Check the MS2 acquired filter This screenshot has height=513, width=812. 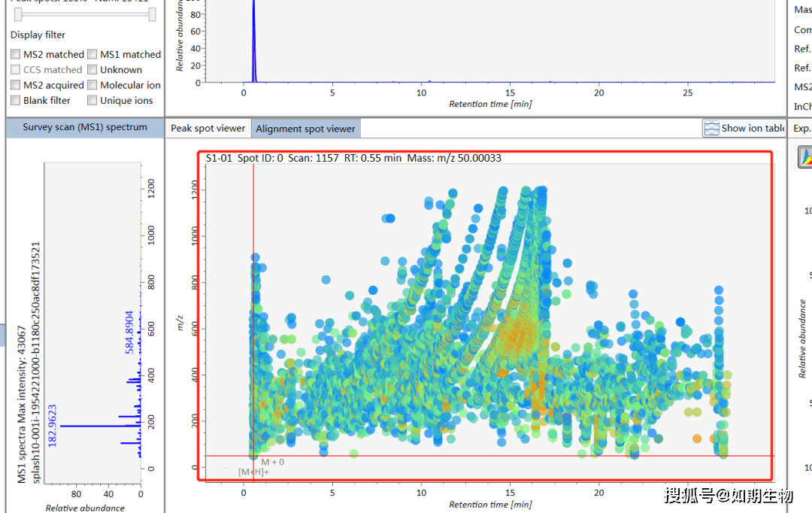(x=16, y=85)
